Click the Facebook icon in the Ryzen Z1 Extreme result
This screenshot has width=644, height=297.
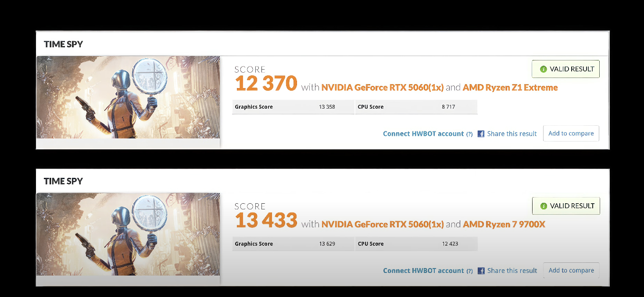coord(481,134)
